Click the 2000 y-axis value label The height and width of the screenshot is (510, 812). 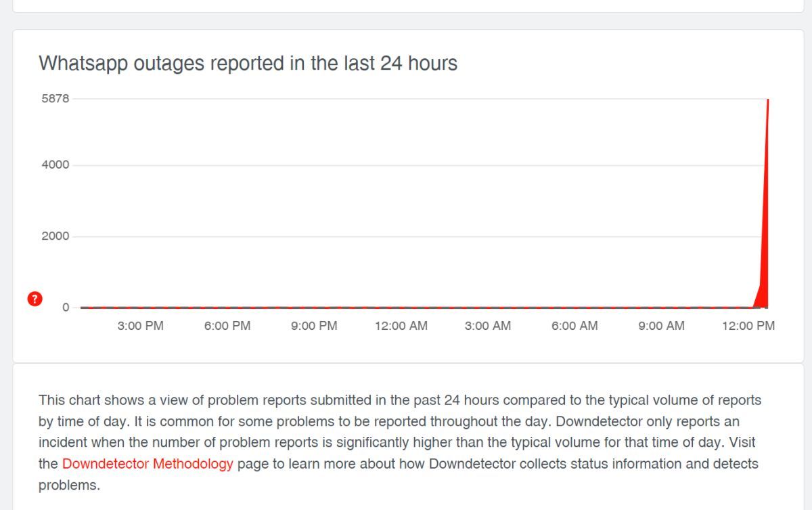click(55, 236)
